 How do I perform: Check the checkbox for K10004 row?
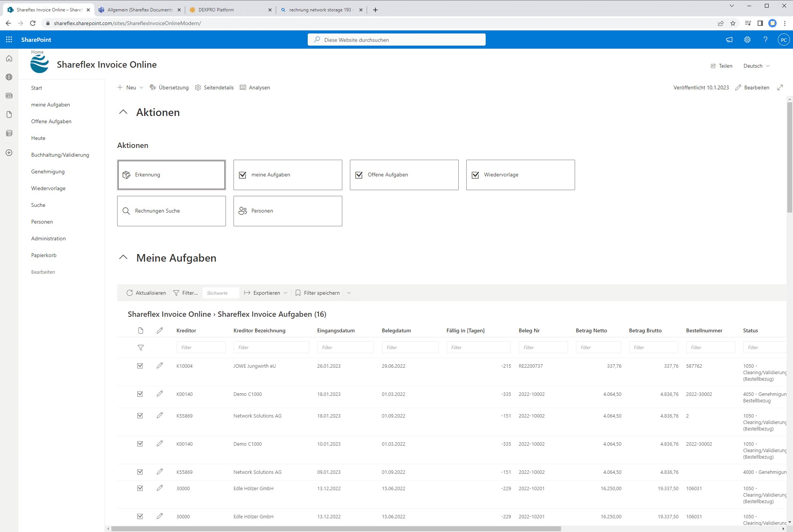pos(140,365)
